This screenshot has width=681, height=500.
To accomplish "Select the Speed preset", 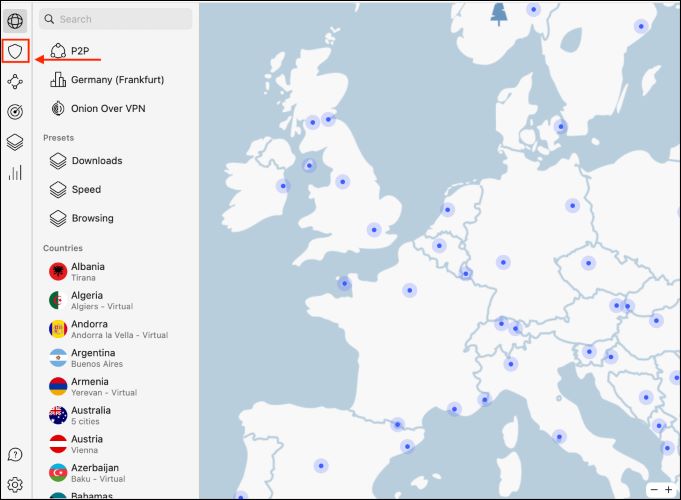I will pyautogui.click(x=86, y=190).
